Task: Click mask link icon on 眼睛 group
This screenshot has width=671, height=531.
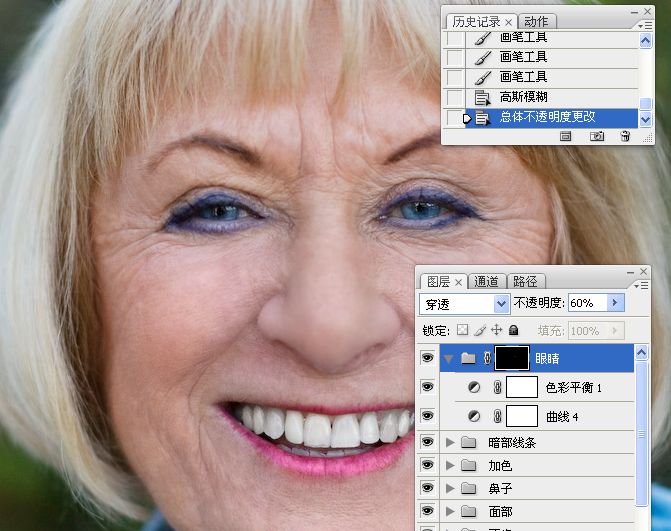Action: click(487, 358)
